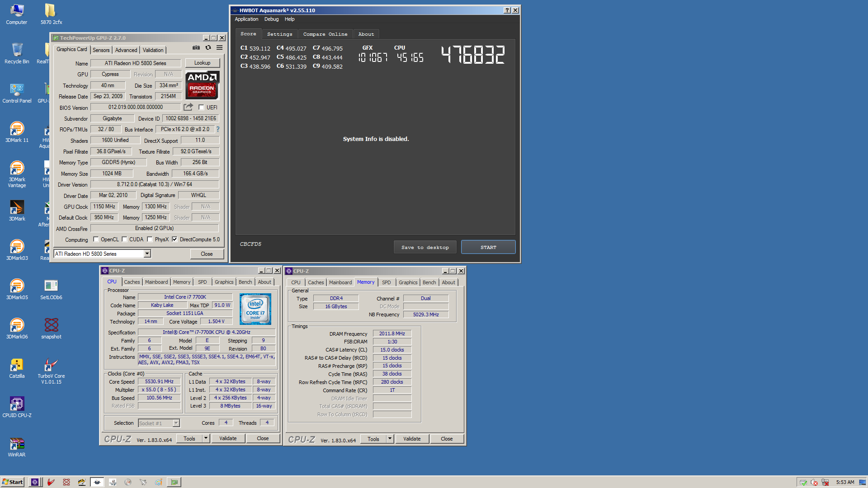Click the GPU-Z refresh icon

click(208, 47)
